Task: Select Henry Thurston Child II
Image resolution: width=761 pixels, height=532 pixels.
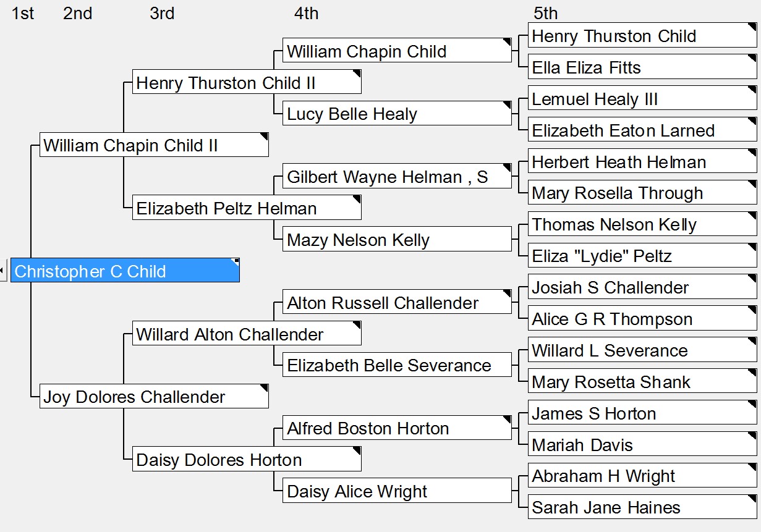Action: pyautogui.click(x=247, y=82)
